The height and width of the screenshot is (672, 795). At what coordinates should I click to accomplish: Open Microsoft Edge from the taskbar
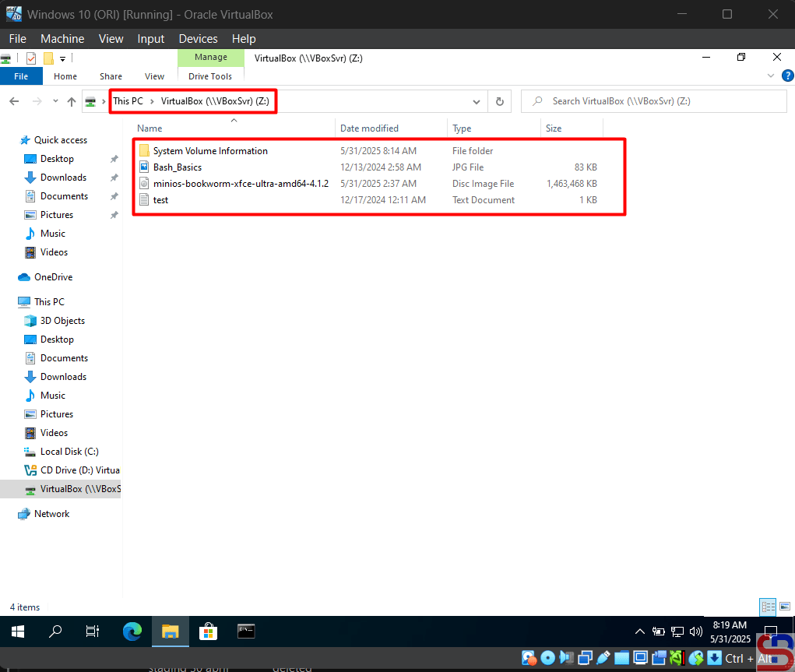pos(133,632)
